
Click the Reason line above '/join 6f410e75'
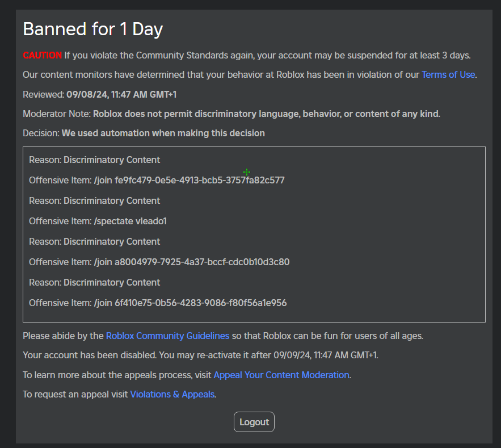click(x=95, y=283)
